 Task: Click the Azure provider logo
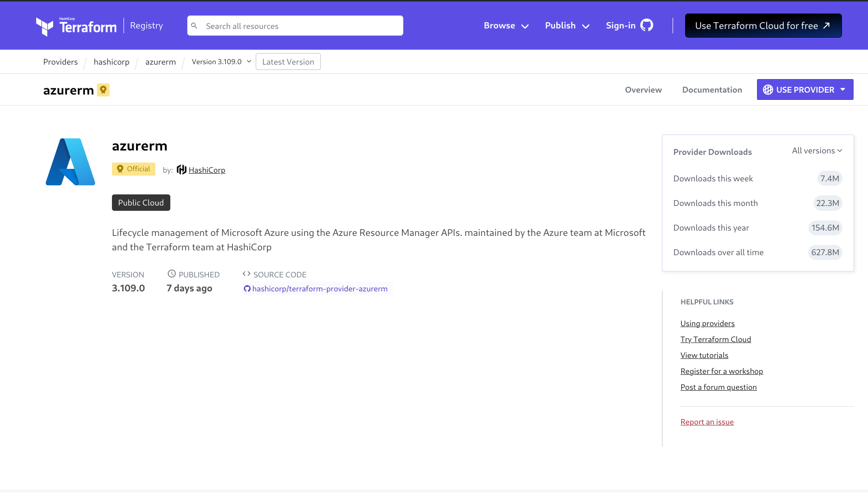click(x=70, y=162)
